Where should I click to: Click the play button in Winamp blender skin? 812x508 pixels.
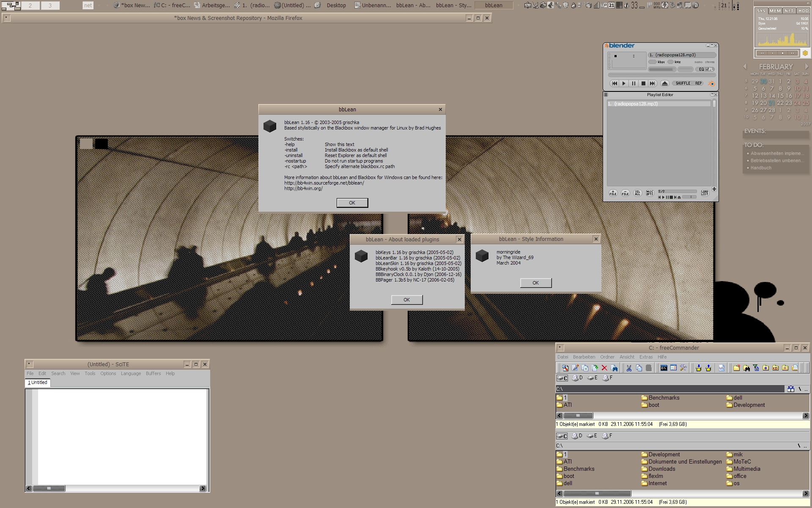[x=624, y=83]
